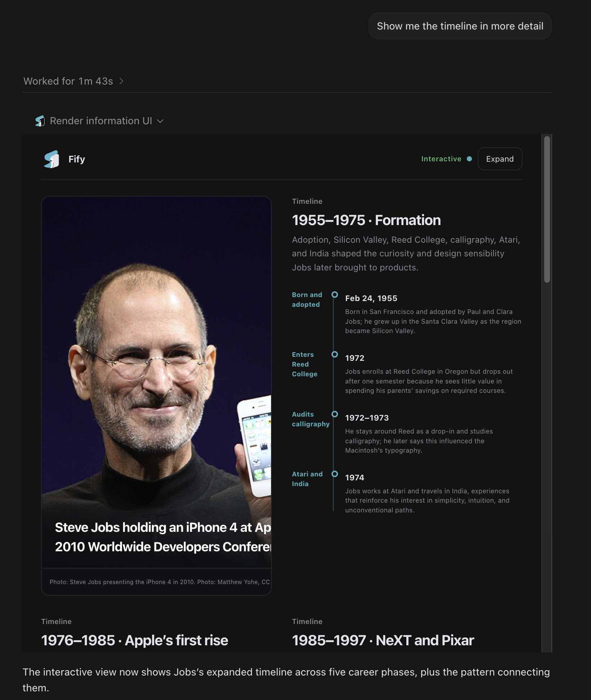The image size is (591, 700).
Task: Click the Timeline label above 1985–1997 heading
Action: pyautogui.click(x=307, y=622)
